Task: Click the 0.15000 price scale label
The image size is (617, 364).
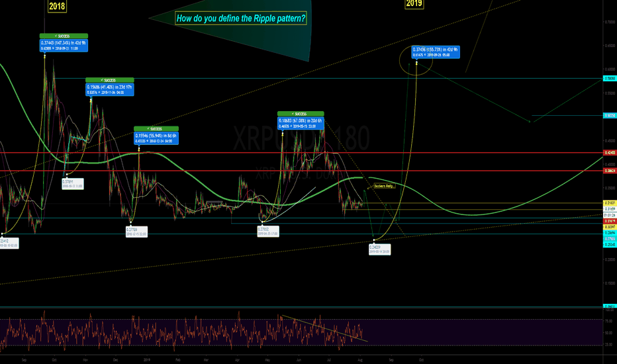Action: pos(610,283)
